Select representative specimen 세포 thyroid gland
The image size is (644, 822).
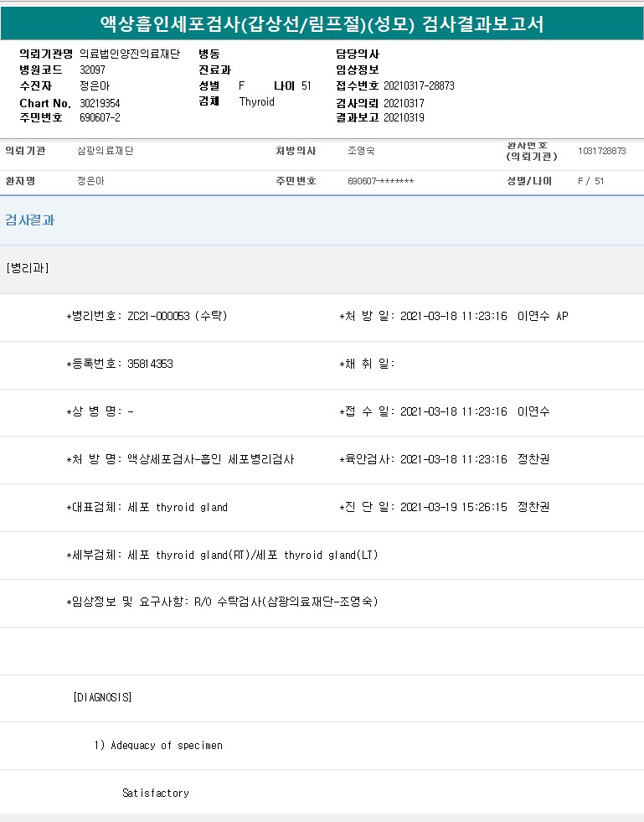[178, 507]
